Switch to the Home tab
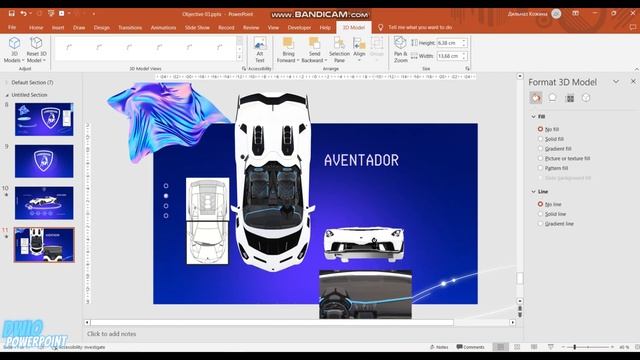 tap(36, 27)
